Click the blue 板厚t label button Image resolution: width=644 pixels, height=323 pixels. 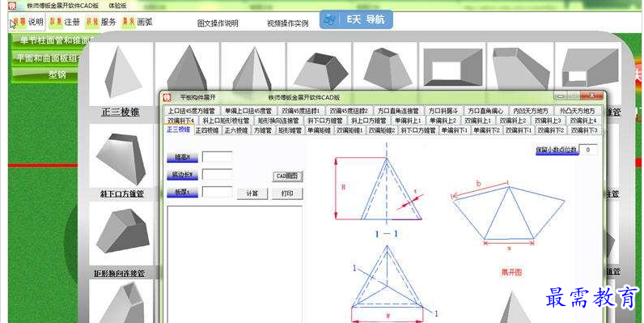(182, 193)
